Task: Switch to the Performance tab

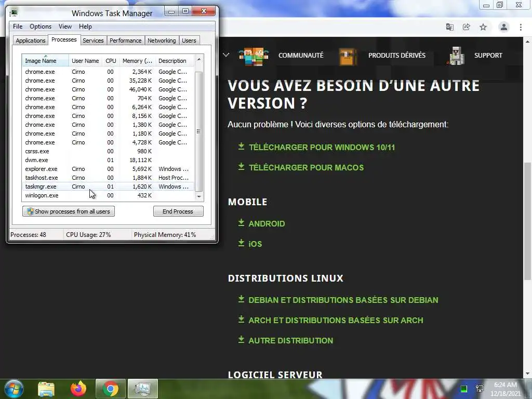Action: pyautogui.click(x=126, y=41)
